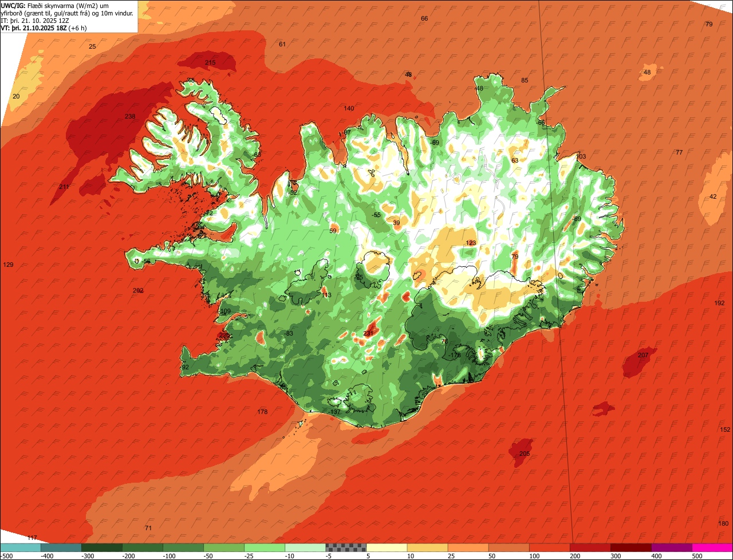Viewport: 733px width, 560px height.
Task: Click the legend swatch between -300 and -200
Action: (102, 547)
